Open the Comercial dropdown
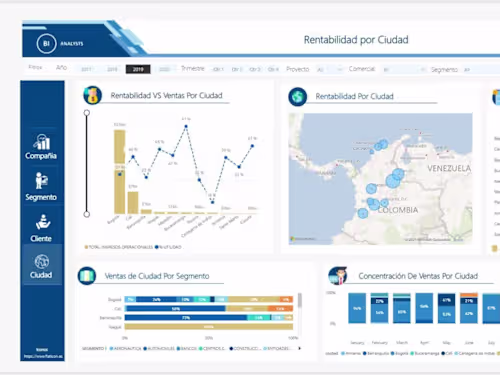Image resolution: width=500 pixels, height=375 pixels. (404, 70)
